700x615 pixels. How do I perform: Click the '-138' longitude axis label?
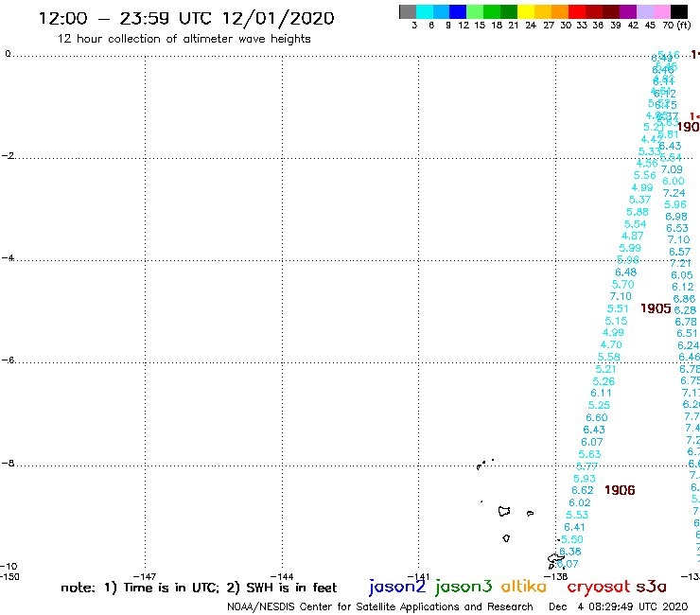tap(555, 576)
